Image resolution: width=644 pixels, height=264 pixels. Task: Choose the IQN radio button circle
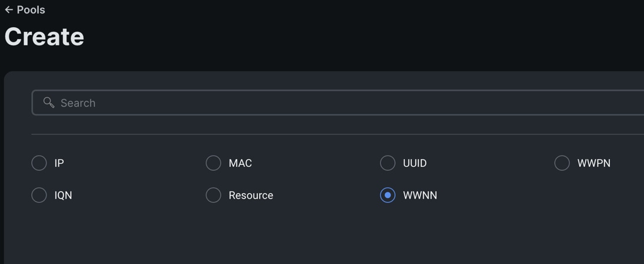(39, 195)
